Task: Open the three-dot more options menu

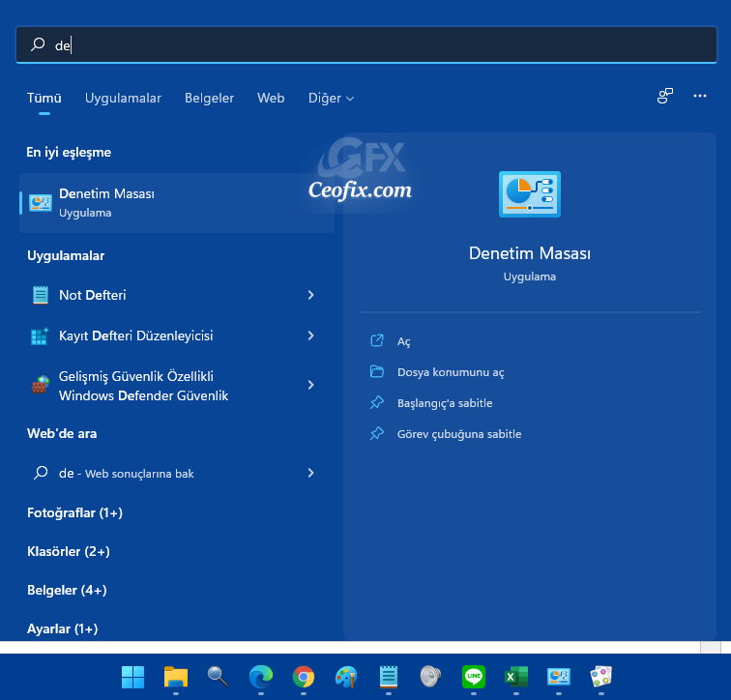Action: click(x=700, y=96)
